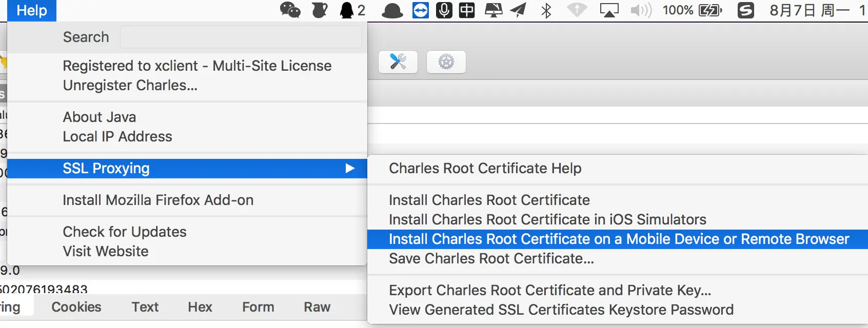The image size is (868, 328).
Task: Open the Bluetooth menu bar icon
Action: click(x=546, y=10)
